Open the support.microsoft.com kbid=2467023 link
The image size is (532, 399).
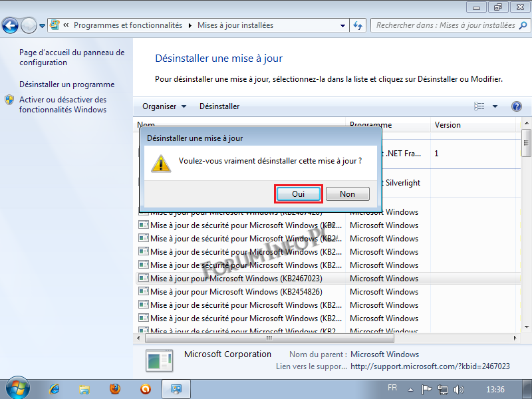pyautogui.click(x=430, y=366)
